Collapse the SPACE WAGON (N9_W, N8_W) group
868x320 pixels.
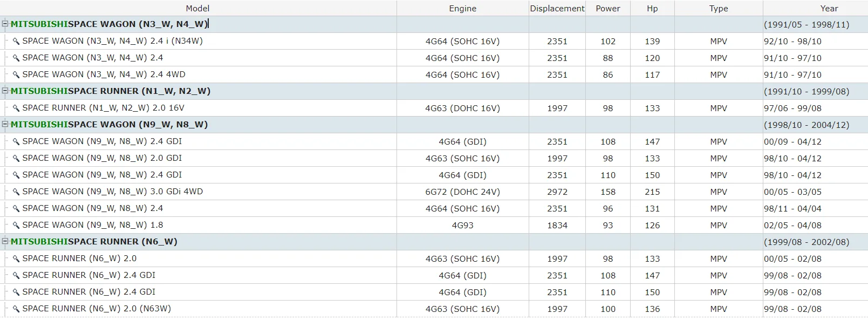coord(5,124)
